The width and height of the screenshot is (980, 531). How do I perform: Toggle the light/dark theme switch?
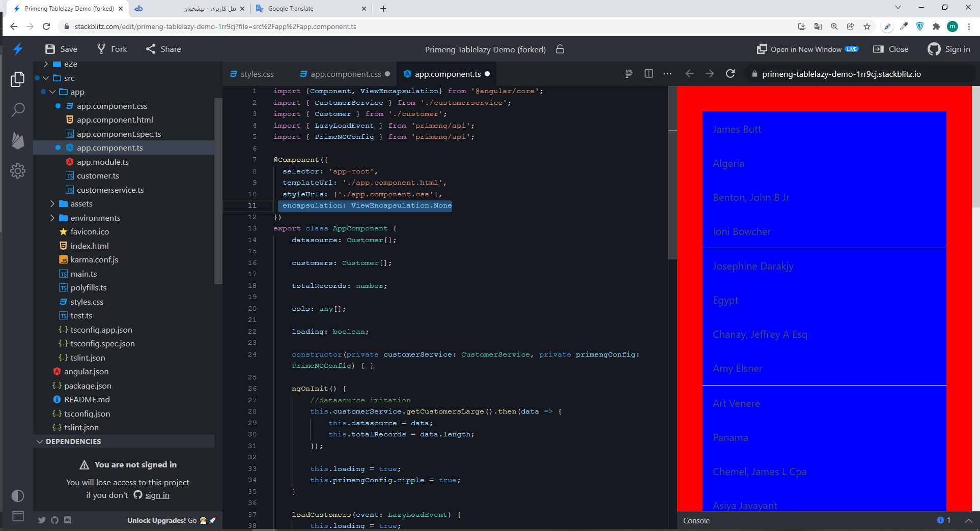[18, 495]
